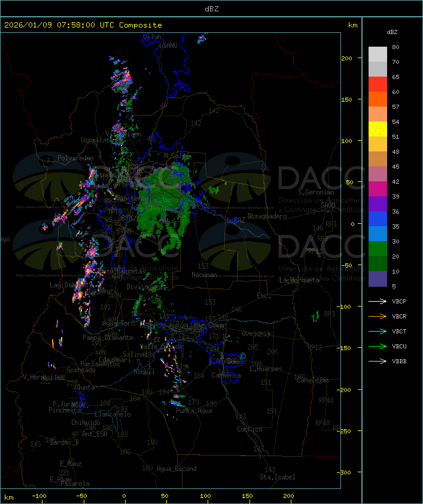423x504 pixels.
Task: Click the Polvaredas label on the map
Action: coord(75,158)
